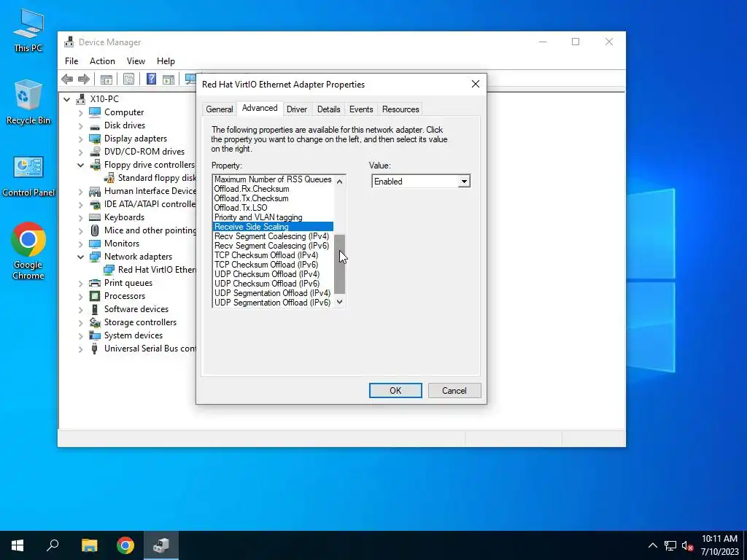The height and width of the screenshot is (560, 747).
Task: Select the Google Chrome desktop shortcut
Action: [x=28, y=251]
